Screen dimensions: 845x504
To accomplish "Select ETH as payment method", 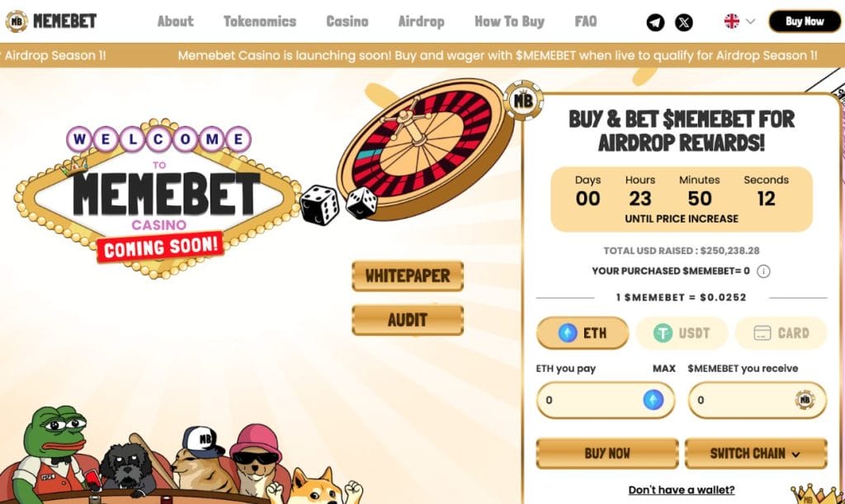I will pos(583,333).
